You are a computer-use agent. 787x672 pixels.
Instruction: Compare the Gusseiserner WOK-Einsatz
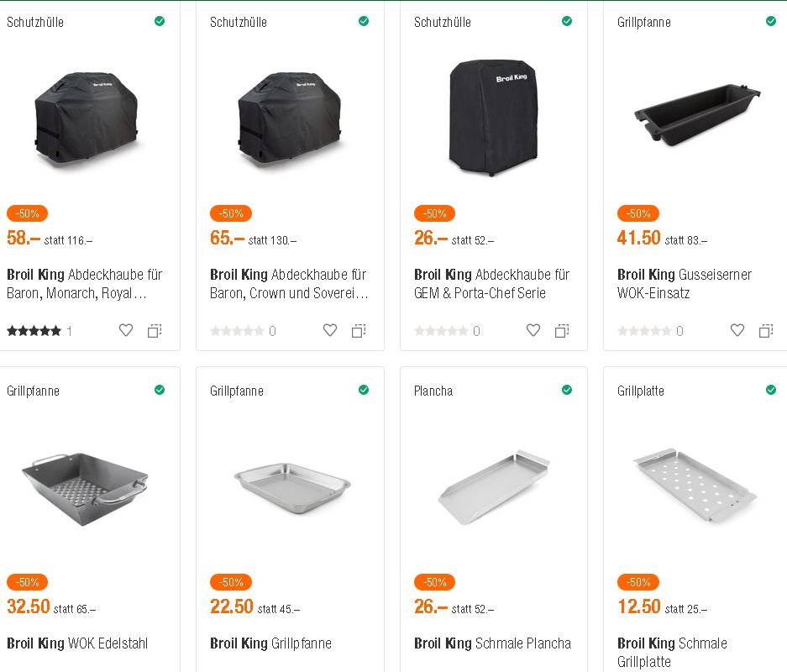tap(766, 331)
